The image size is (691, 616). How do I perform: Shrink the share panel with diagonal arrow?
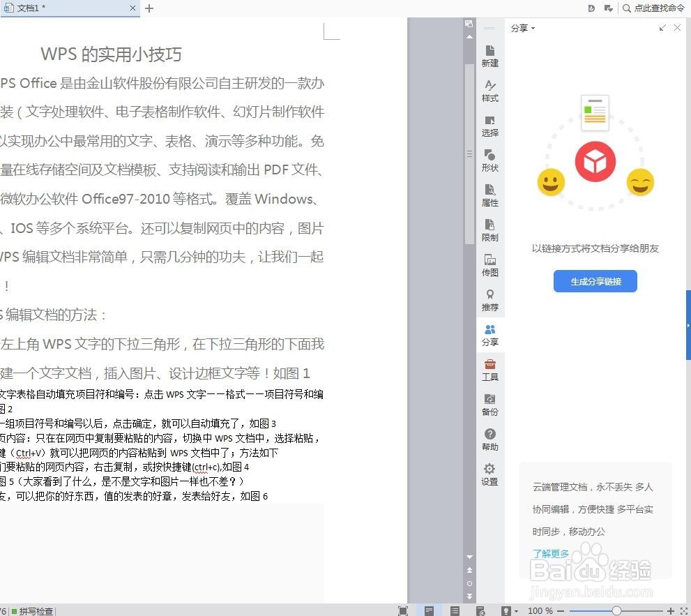(x=662, y=28)
